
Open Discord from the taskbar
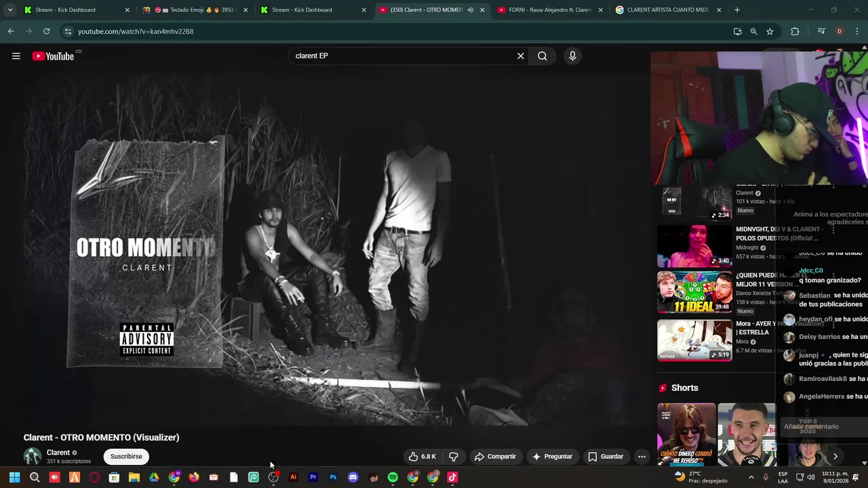(353, 477)
